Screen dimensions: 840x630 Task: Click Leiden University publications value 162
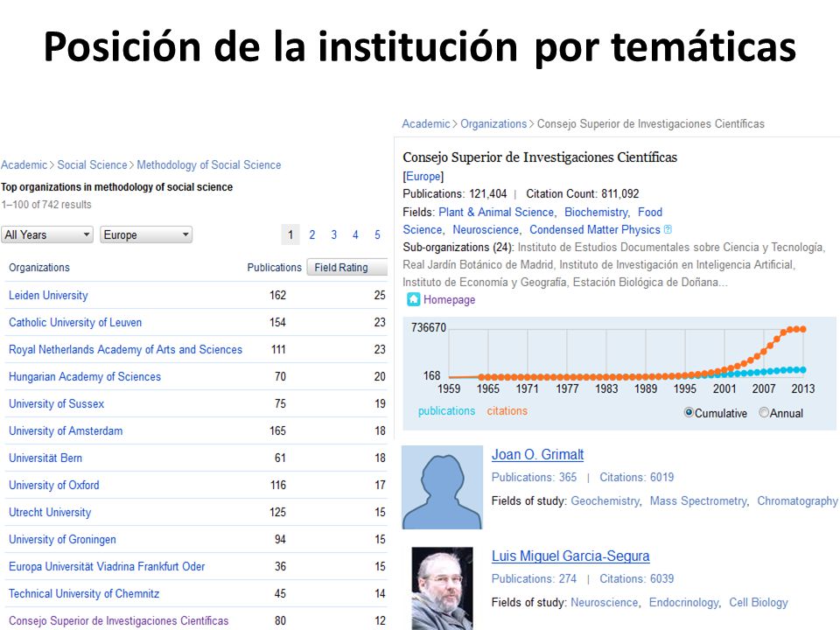coord(277,295)
